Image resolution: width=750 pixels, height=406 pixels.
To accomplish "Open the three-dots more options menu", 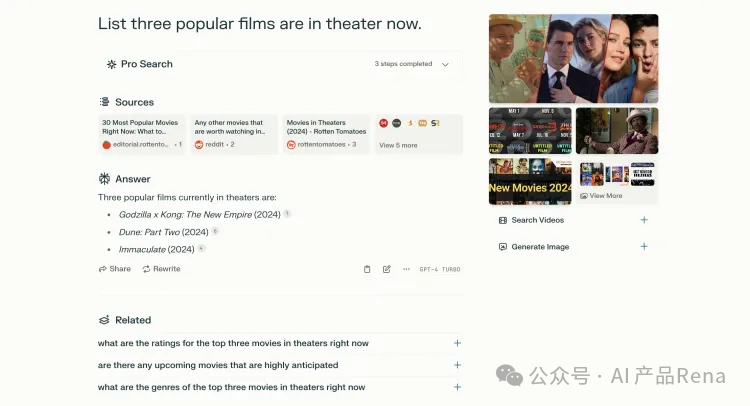I will click(x=406, y=269).
